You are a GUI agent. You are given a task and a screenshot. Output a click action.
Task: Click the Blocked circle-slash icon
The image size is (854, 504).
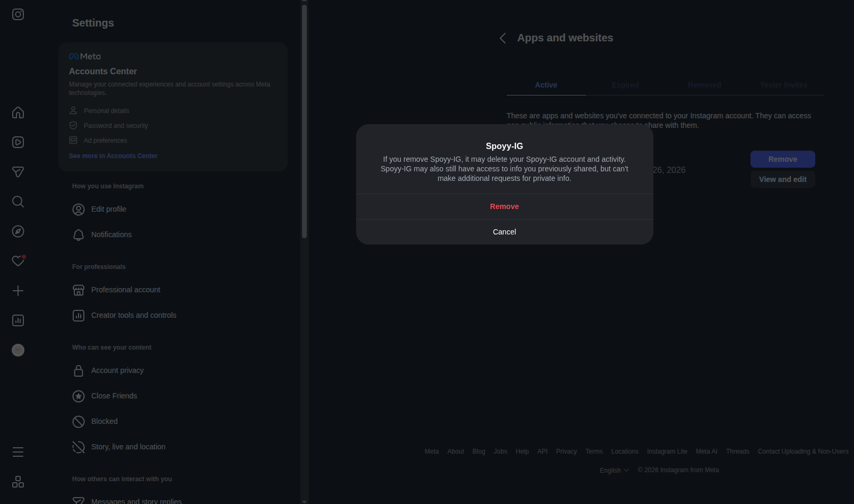pyautogui.click(x=79, y=422)
